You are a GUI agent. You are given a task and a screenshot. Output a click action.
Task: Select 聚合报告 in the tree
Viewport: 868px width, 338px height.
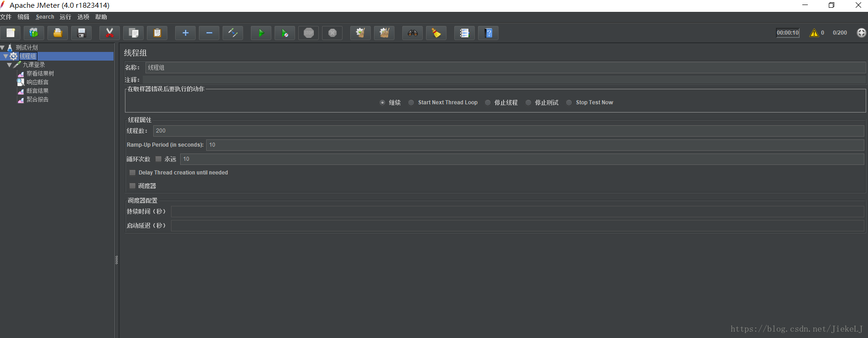point(37,99)
